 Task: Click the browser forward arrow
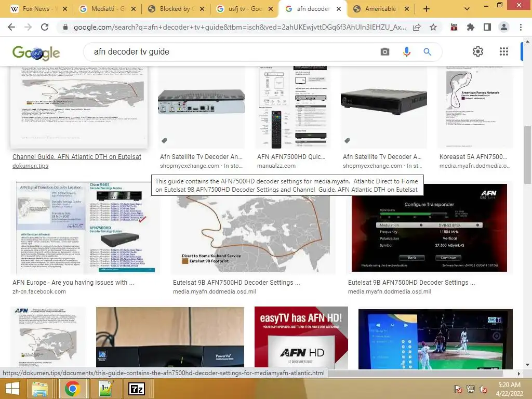pyautogui.click(x=28, y=27)
